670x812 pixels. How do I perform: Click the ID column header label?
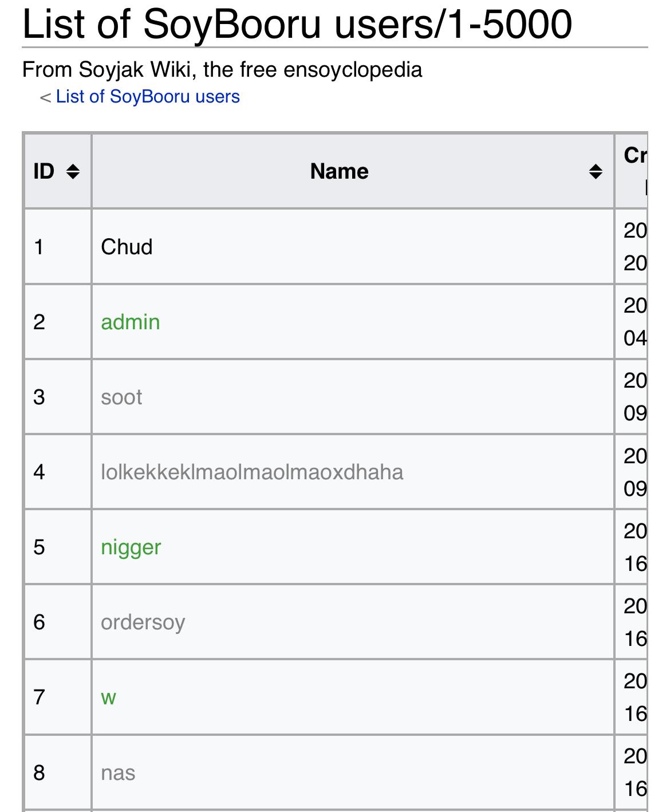44,171
